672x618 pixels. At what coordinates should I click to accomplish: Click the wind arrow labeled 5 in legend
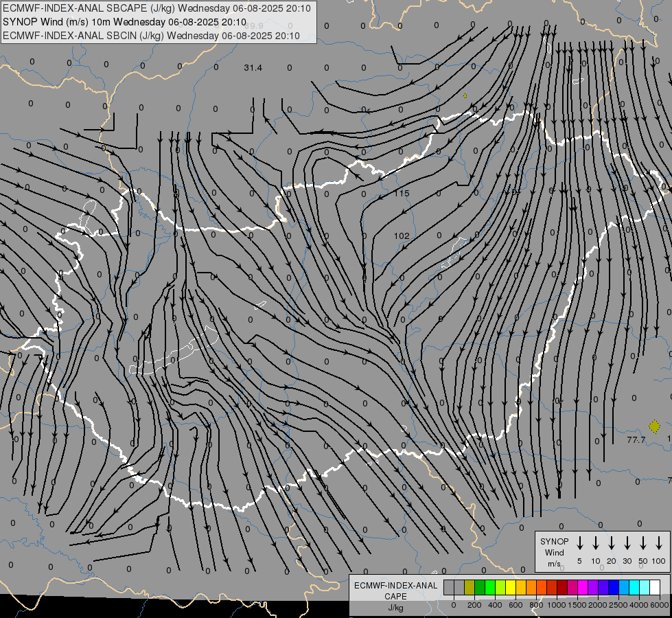(x=579, y=543)
